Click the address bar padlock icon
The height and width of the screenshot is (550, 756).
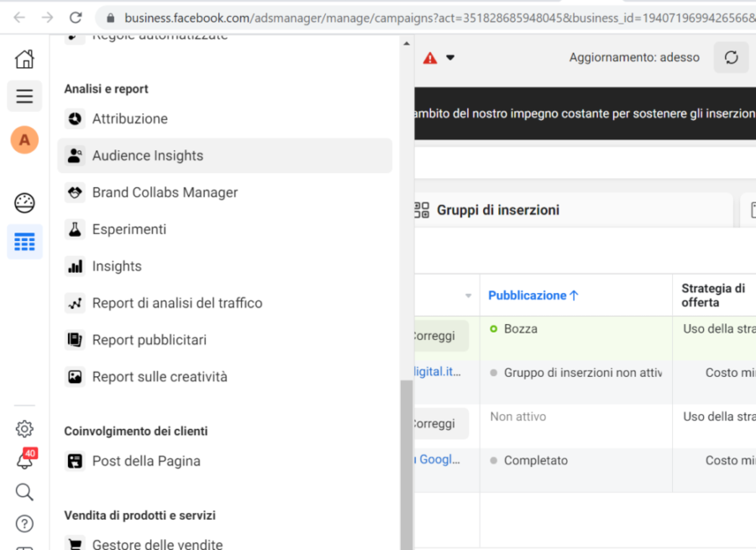pyautogui.click(x=110, y=18)
